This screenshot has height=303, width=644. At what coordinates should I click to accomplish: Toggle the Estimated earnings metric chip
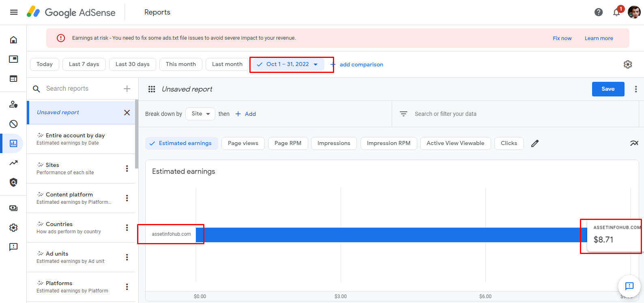(181, 143)
